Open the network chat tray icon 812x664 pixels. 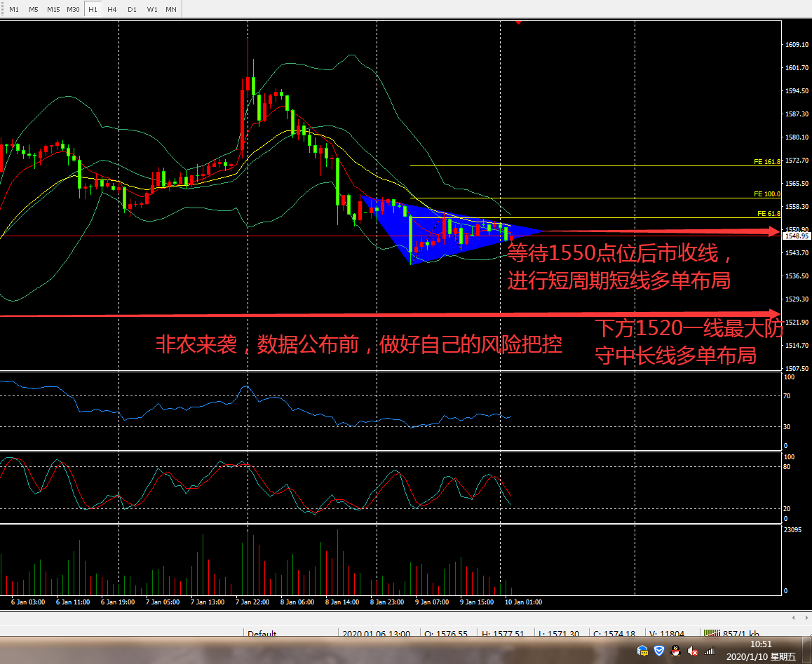(643, 651)
